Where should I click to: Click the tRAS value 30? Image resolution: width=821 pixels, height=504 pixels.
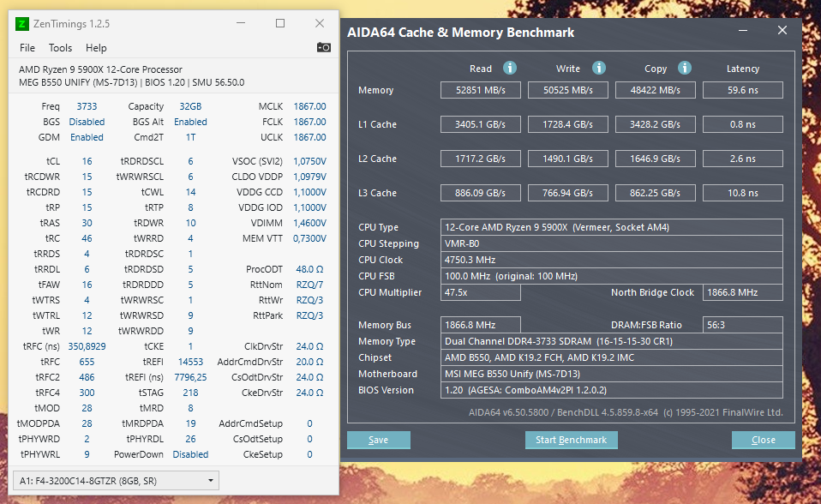(87, 223)
